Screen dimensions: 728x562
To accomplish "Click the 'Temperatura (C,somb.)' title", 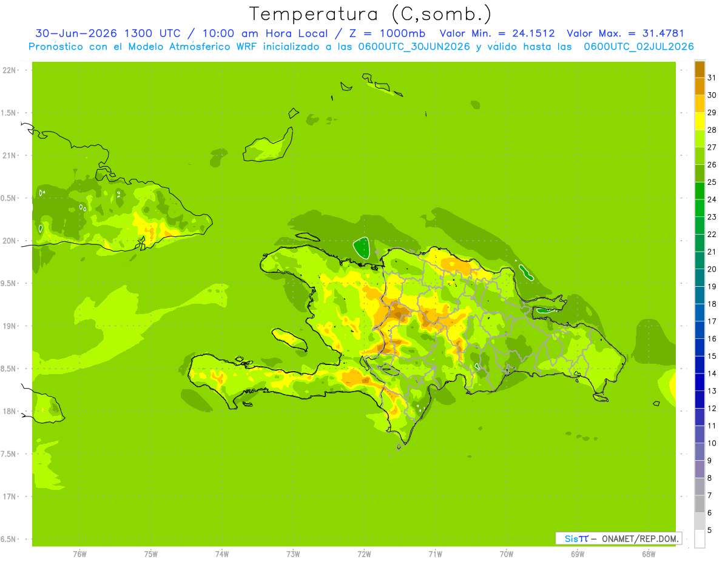I will [x=371, y=13].
